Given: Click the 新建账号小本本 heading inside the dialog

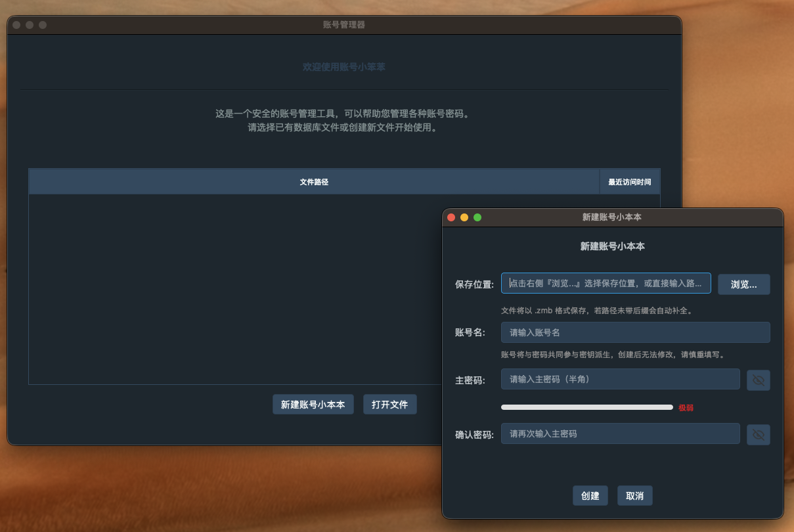Looking at the screenshot, I should [612, 246].
